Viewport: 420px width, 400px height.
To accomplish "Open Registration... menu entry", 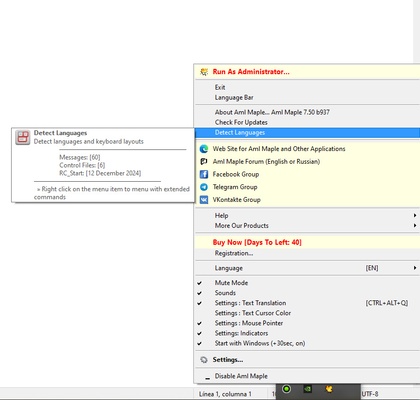I will [307, 253].
